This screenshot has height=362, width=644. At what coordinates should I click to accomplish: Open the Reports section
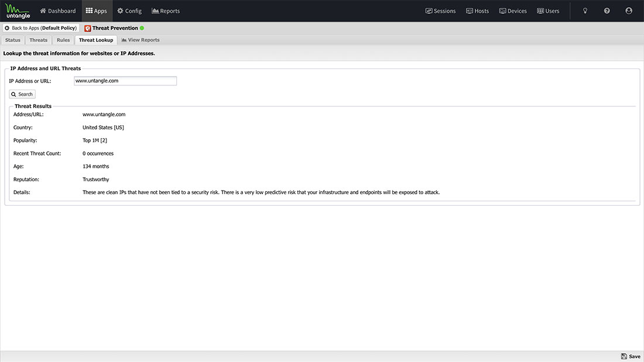166,11
